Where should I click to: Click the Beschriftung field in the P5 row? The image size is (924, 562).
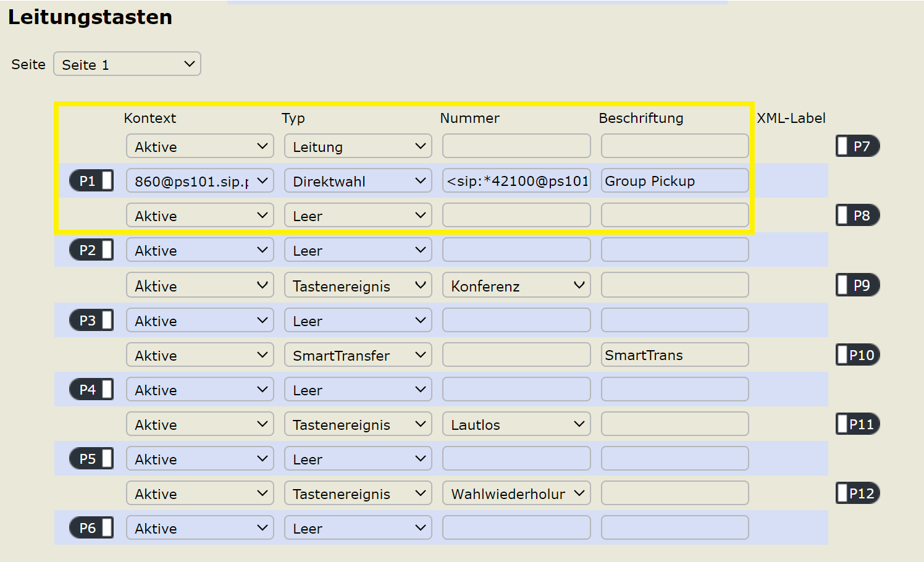click(x=675, y=458)
